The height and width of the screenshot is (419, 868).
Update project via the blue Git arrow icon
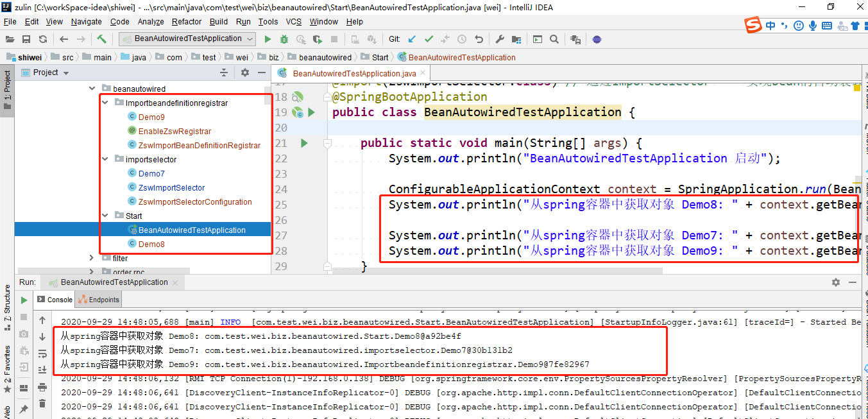point(411,38)
